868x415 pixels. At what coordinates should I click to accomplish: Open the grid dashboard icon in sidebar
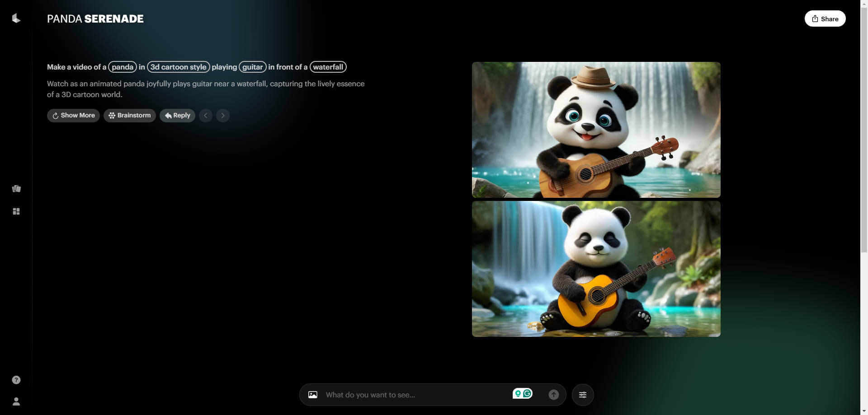coord(16,211)
